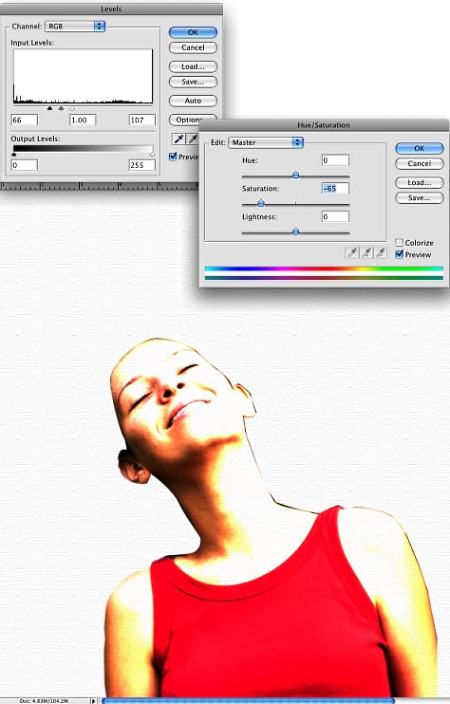Toggle Preview checkbox in Levels dialog
Screen dimensions: 450x704
tap(173, 156)
